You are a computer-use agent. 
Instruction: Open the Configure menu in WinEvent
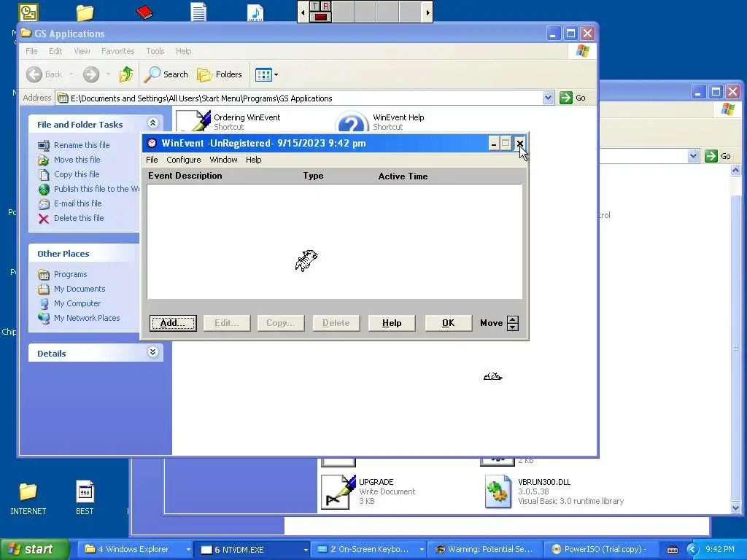(183, 160)
